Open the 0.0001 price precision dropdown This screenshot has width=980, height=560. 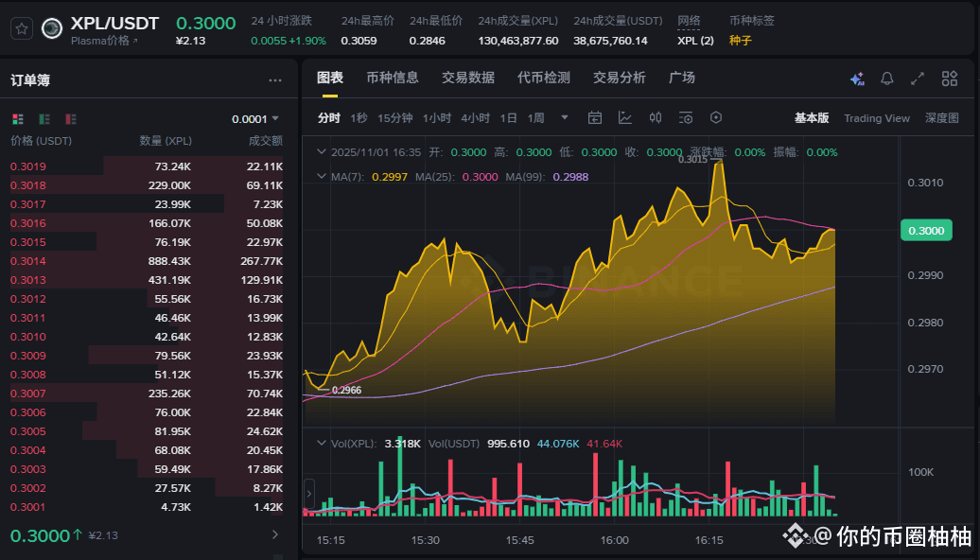pyautogui.click(x=255, y=119)
